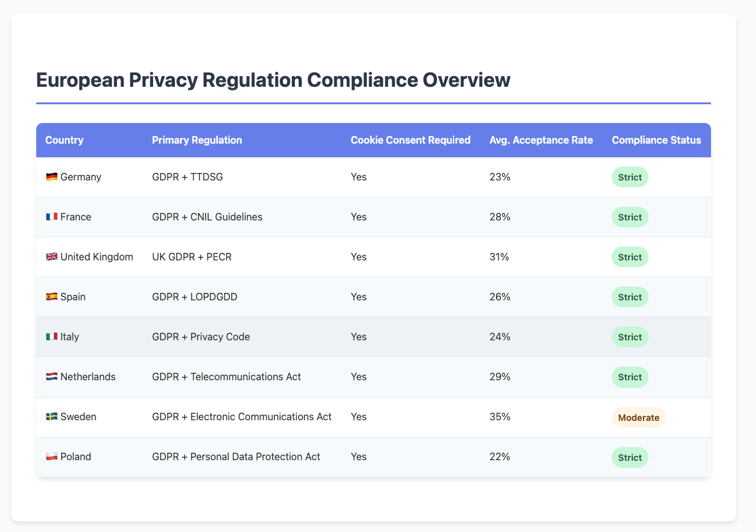Click the Compliance Status column header
The height and width of the screenshot is (532, 756).
(x=656, y=140)
